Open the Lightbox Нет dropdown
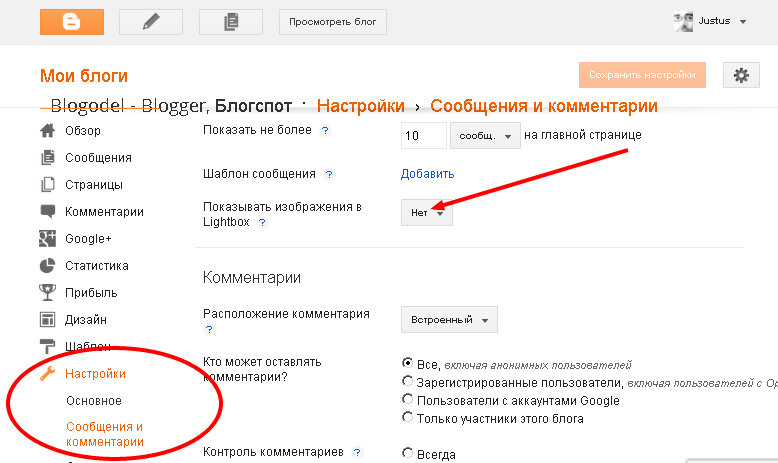This screenshot has width=778, height=463. click(427, 212)
